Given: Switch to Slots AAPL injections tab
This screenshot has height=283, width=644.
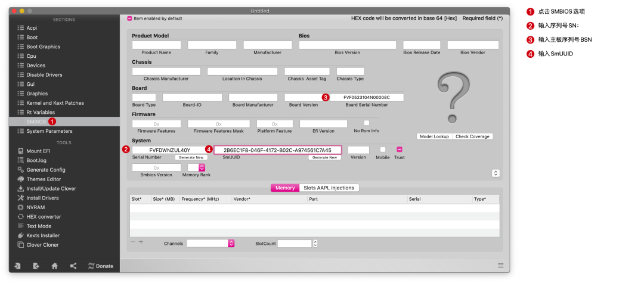Looking at the screenshot, I should tap(329, 188).
